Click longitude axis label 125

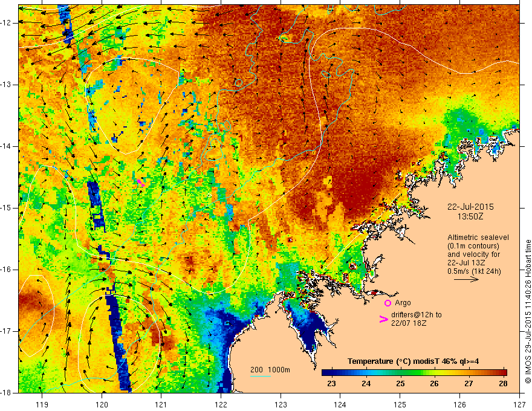[400, 404]
